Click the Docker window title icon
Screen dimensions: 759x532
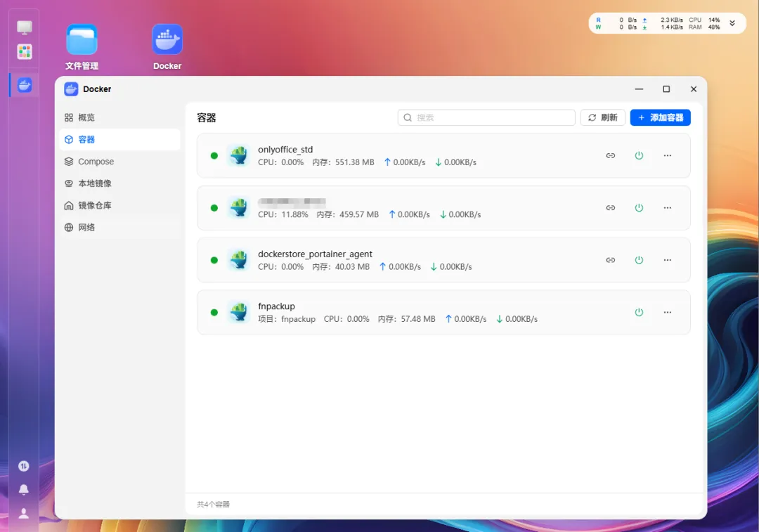coord(71,89)
